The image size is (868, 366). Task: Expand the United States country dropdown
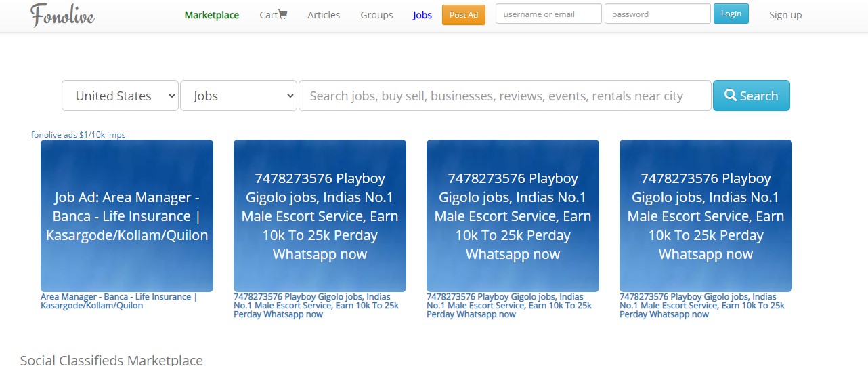point(120,96)
